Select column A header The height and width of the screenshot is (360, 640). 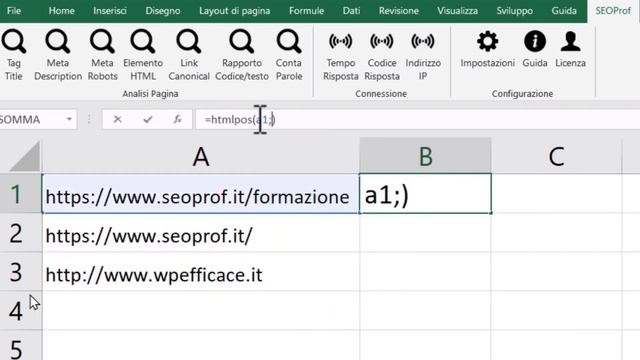(x=201, y=156)
